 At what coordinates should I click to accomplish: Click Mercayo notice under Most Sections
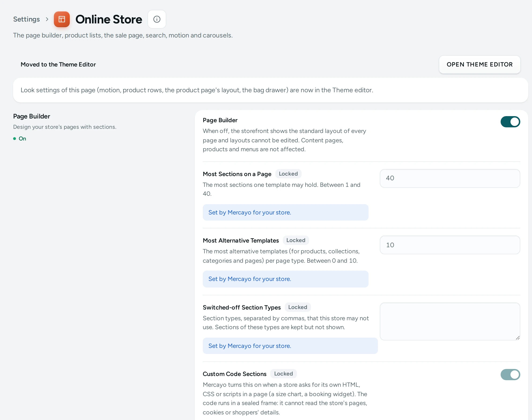[285, 213]
